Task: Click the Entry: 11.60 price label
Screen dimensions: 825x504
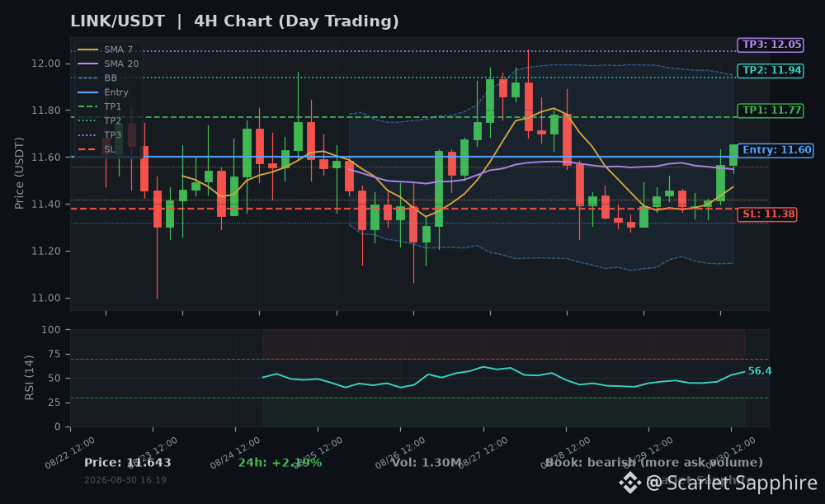Action: pyautogui.click(x=775, y=150)
